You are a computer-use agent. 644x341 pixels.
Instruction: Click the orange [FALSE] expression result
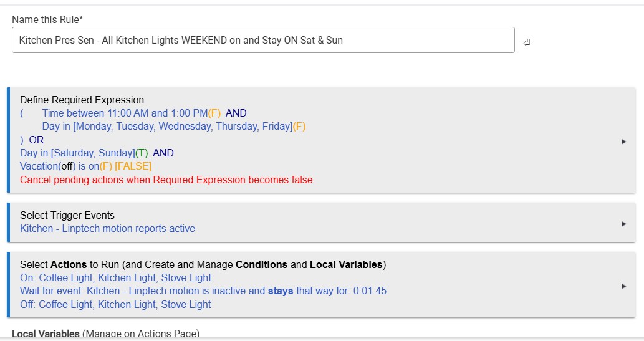pos(133,166)
